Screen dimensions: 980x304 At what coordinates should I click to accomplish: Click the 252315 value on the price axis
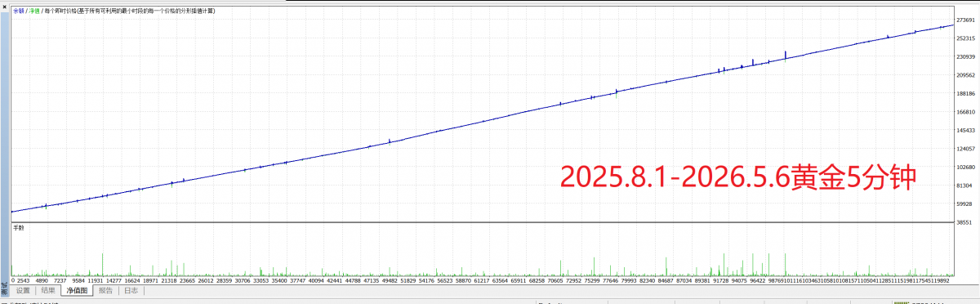coord(967,38)
